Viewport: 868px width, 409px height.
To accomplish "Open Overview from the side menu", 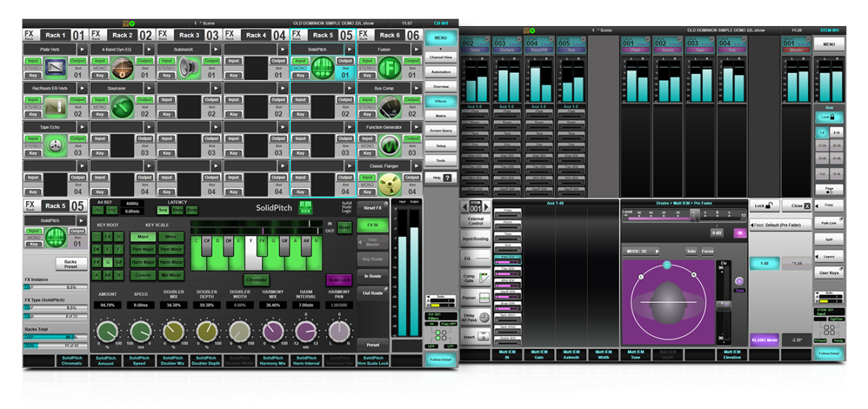I will click(x=441, y=86).
